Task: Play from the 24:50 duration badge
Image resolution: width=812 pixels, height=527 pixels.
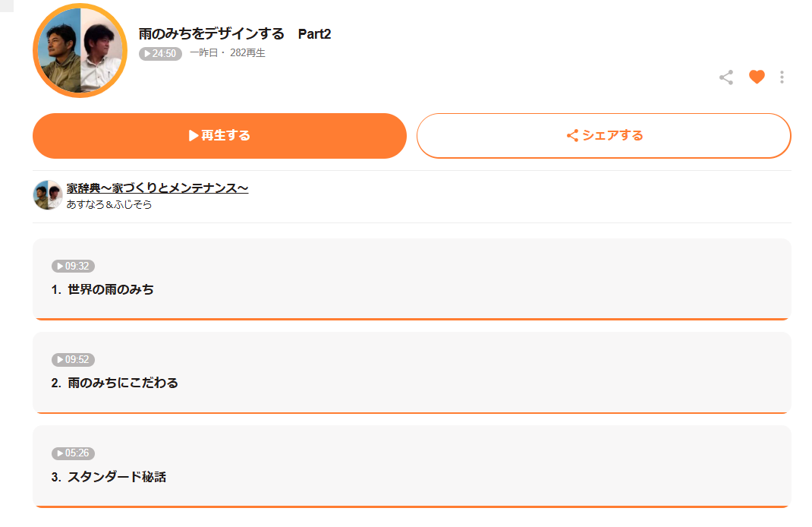Action: pyautogui.click(x=161, y=53)
